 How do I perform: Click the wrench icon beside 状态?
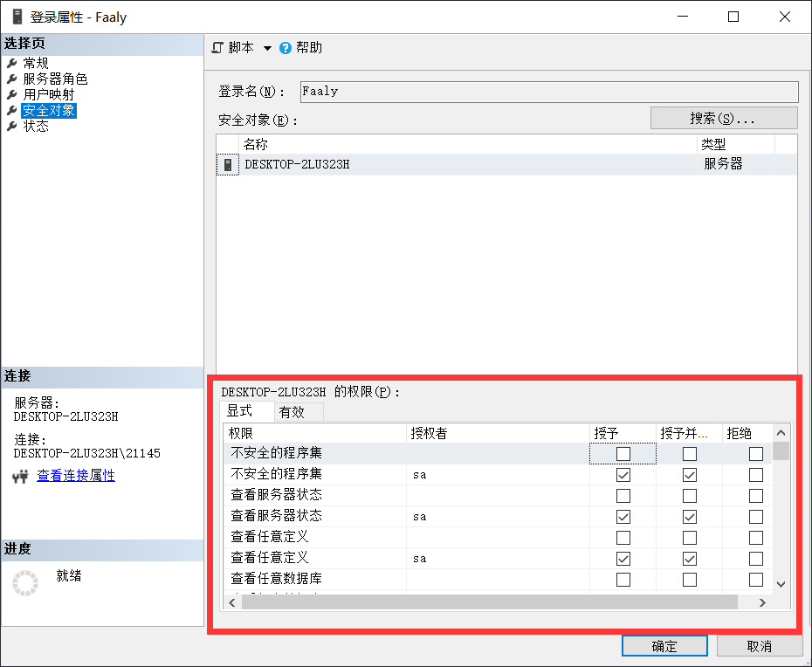point(12,127)
